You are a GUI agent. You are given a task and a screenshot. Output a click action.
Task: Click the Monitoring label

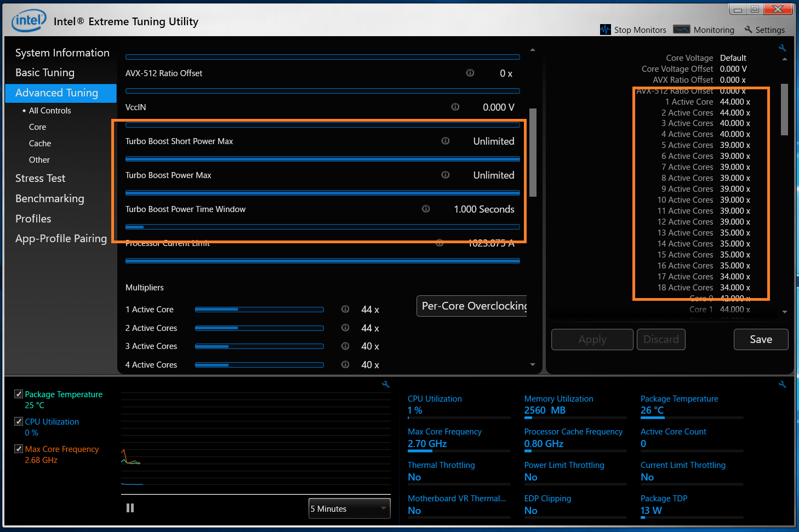714,30
